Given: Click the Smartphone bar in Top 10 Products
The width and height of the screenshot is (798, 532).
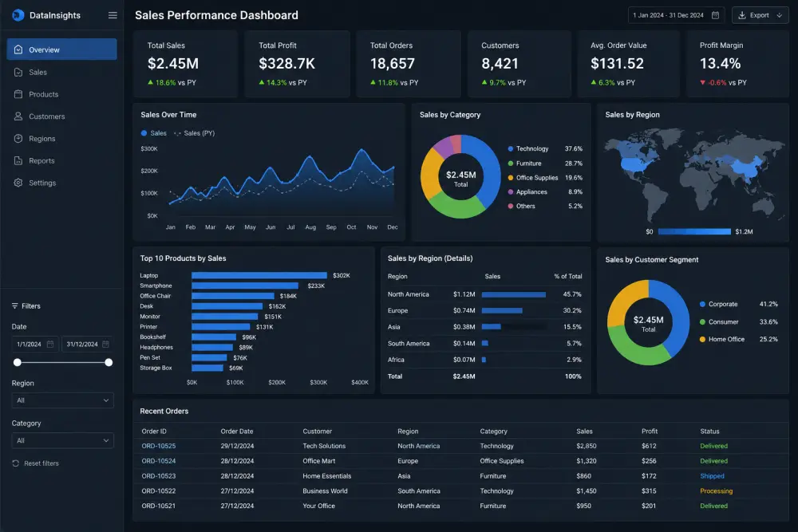Looking at the screenshot, I should coord(245,286).
